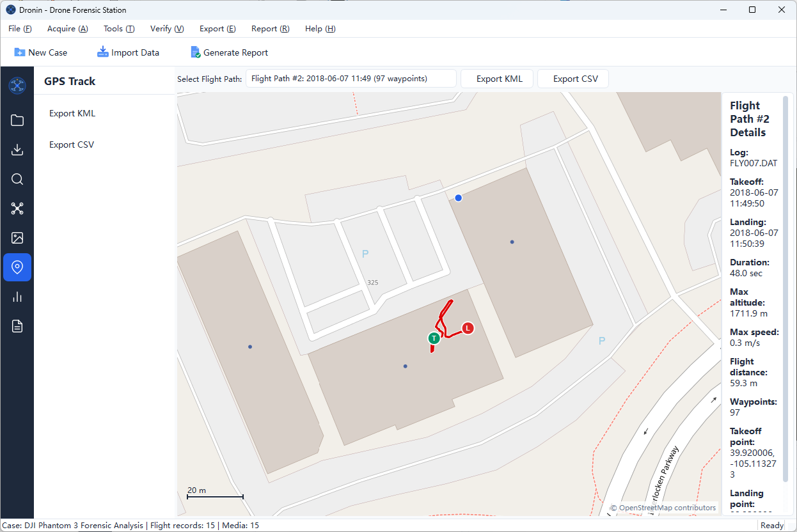Click the 325 building number label

coord(373,282)
